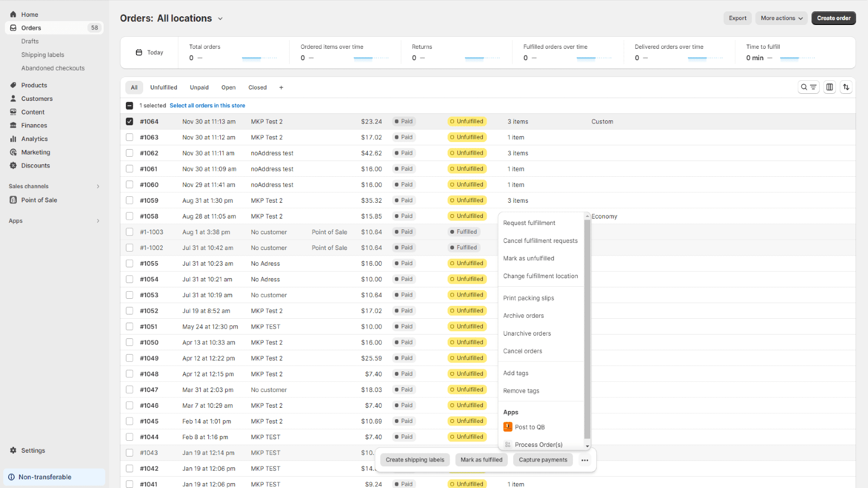Select the Post to QB app icon

(x=508, y=427)
